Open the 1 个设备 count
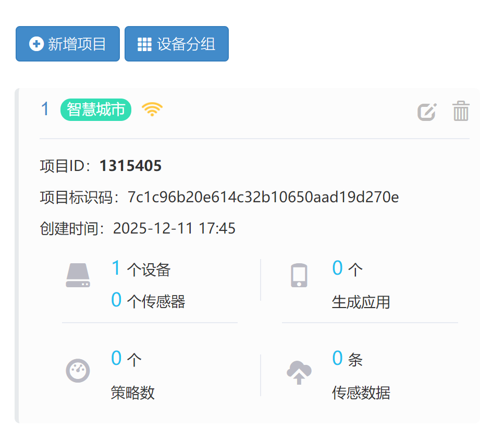This screenshot has height=441, width=504. [x=141, y=268]
